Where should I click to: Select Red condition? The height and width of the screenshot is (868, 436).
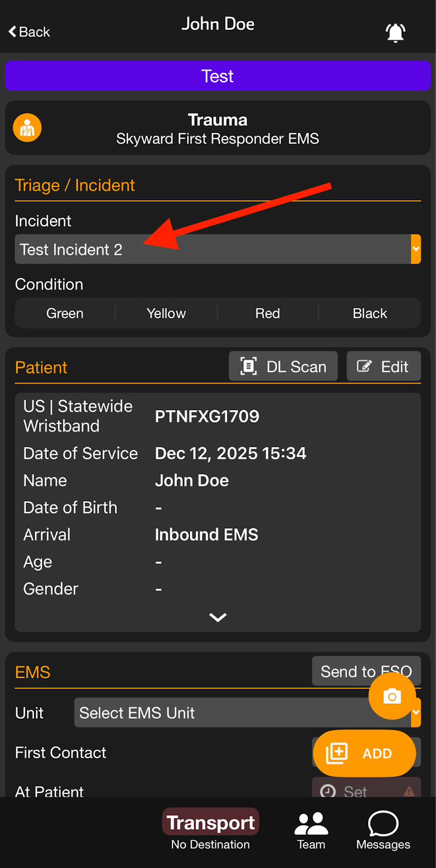coord(267,314)
